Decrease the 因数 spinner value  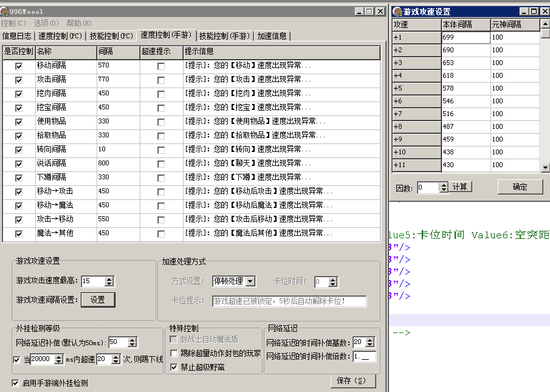[x=444, y=190]
